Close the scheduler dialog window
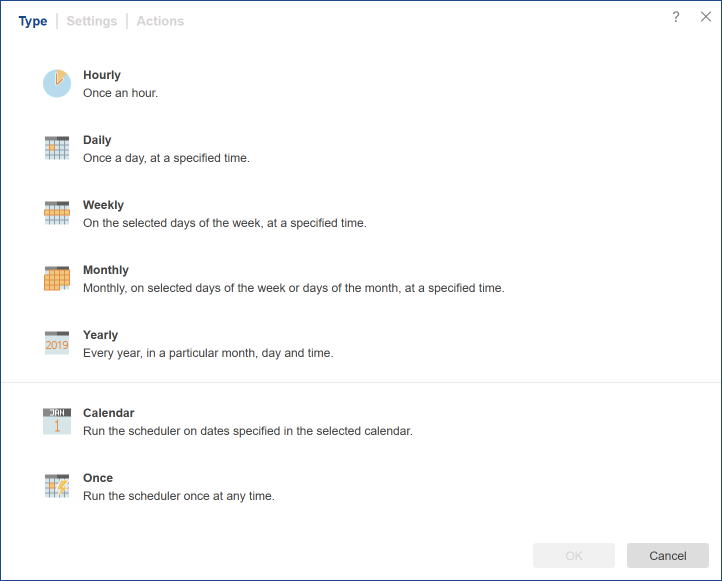This screenshot has height=581, width=722. [706, 17]
